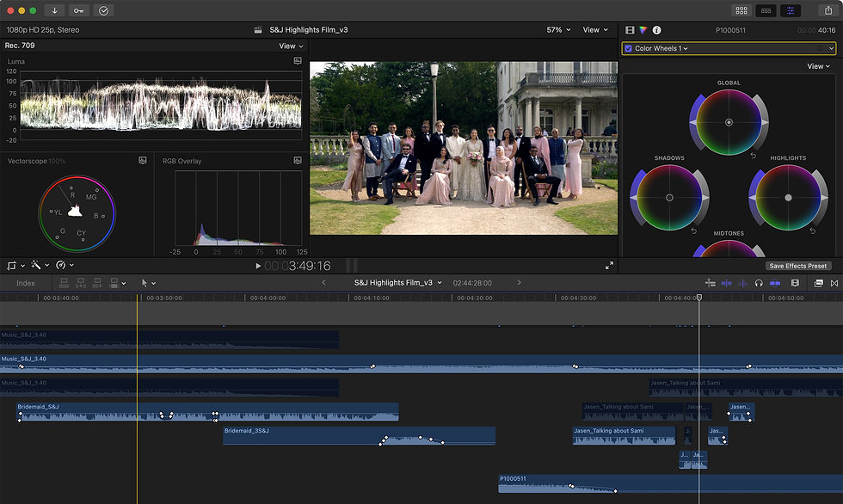The height and width of the screenshot is (504, 843).
Task: Open the timeline Index panel
Action: [x=26, y=283]
